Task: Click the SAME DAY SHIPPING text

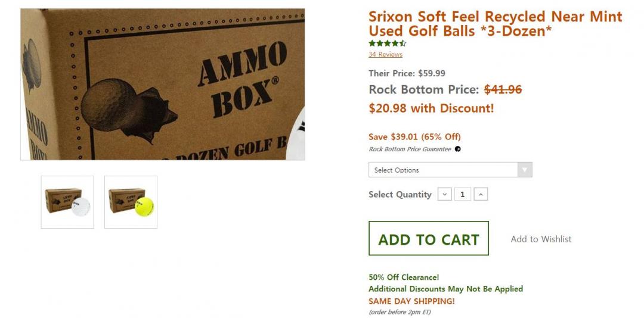Action: click(411, 301)
